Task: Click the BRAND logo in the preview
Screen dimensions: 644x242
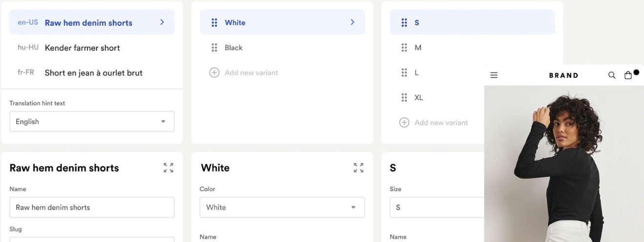Action: (563, 75)
